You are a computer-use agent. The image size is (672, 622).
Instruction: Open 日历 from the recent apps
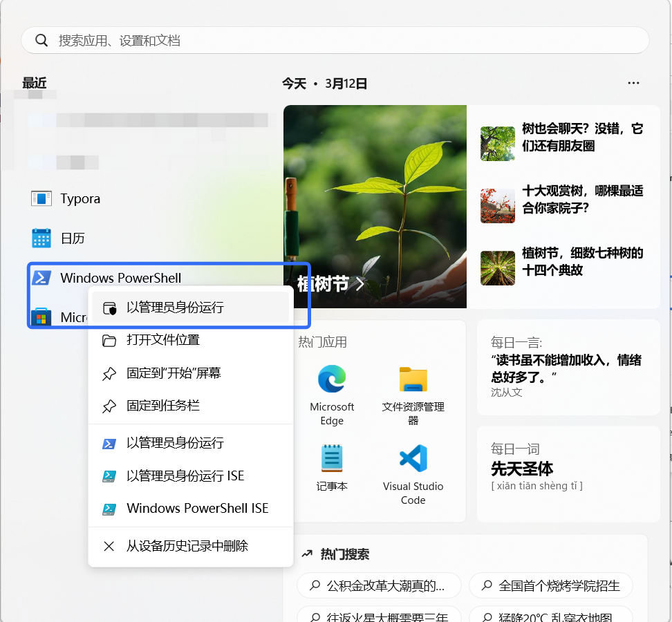(72, 238)
